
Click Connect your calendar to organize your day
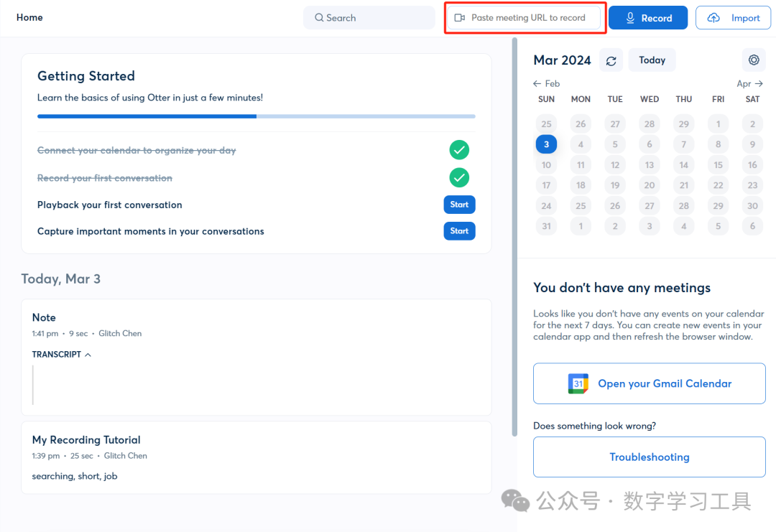(137, 150)
